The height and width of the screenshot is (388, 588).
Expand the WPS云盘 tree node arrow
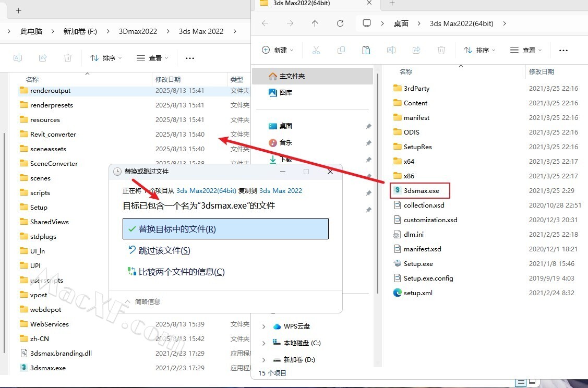263,326
